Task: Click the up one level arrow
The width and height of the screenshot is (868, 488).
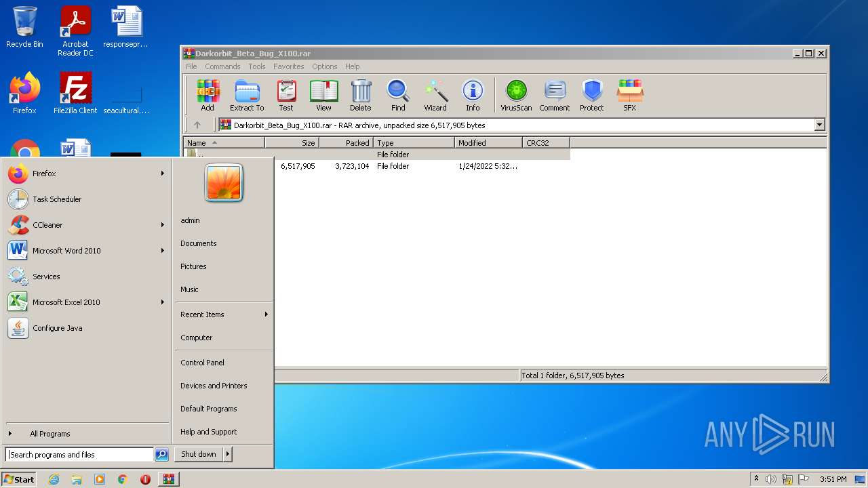Action: [x=197, y=125]
